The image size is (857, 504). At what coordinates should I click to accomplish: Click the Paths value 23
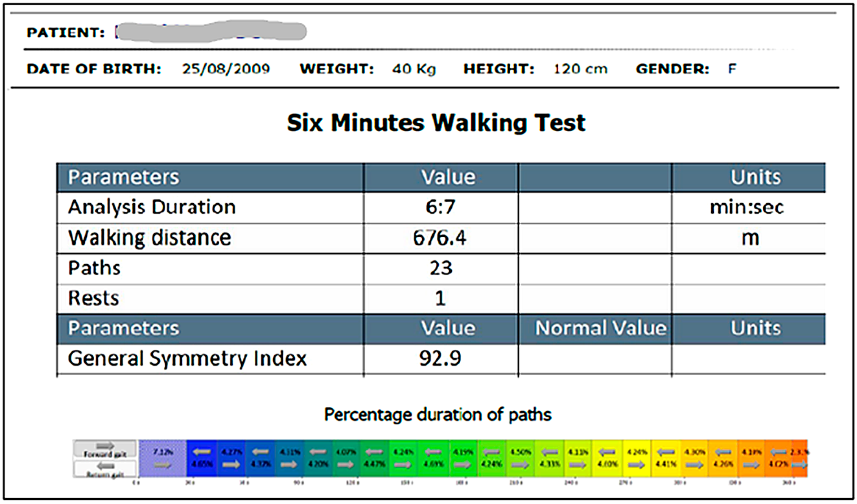[441, 268]
